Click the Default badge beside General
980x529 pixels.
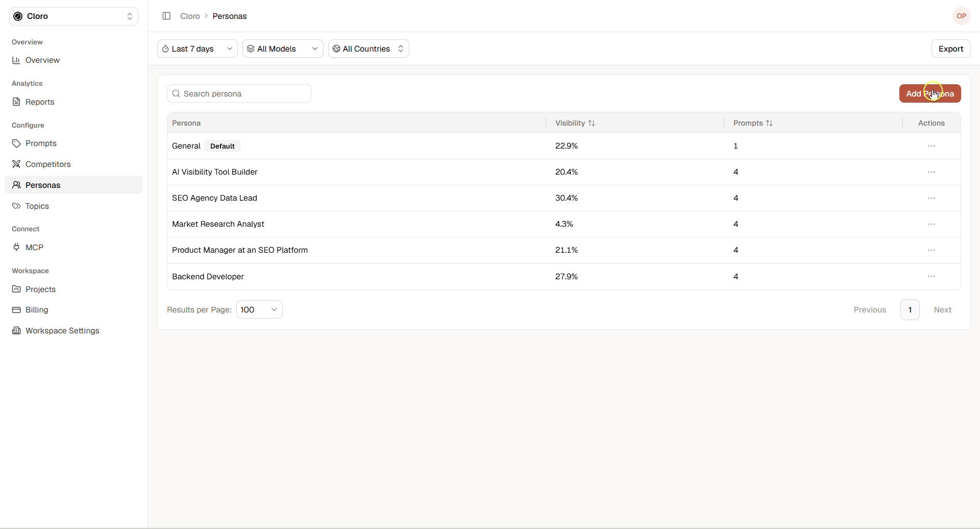[223, 146]
